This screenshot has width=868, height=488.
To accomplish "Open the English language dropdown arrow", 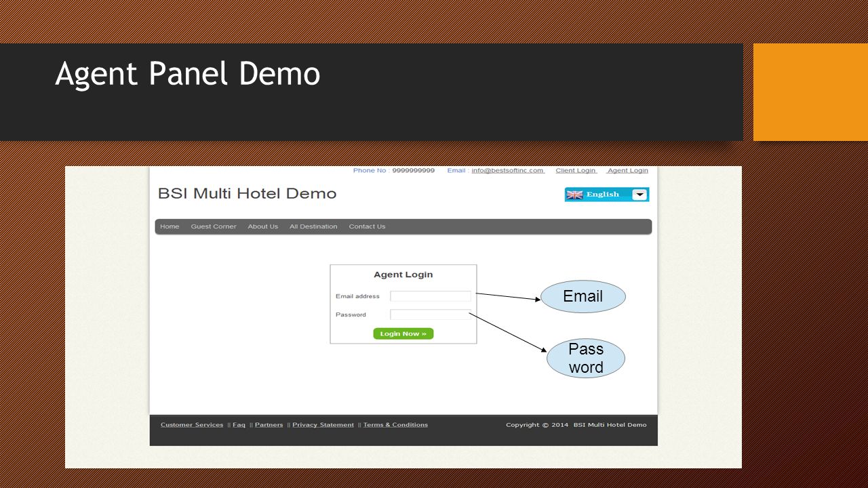I will 639,195.
